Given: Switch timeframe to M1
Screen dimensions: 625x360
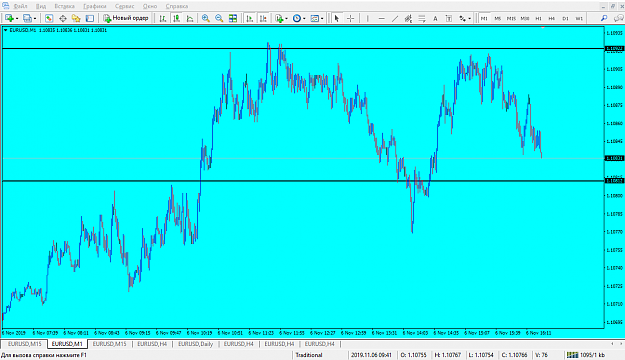Looking at the screenshot, I should [484, 18].
